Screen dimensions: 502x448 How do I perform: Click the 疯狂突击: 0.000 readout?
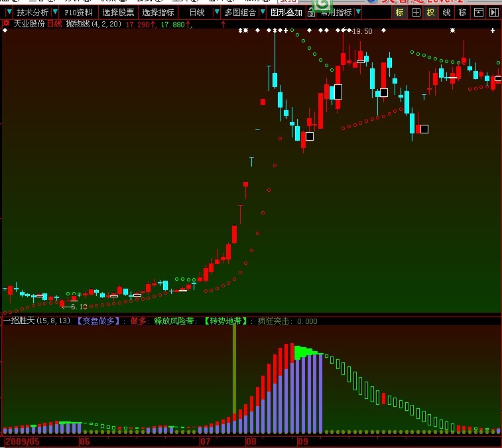point(287,321)
